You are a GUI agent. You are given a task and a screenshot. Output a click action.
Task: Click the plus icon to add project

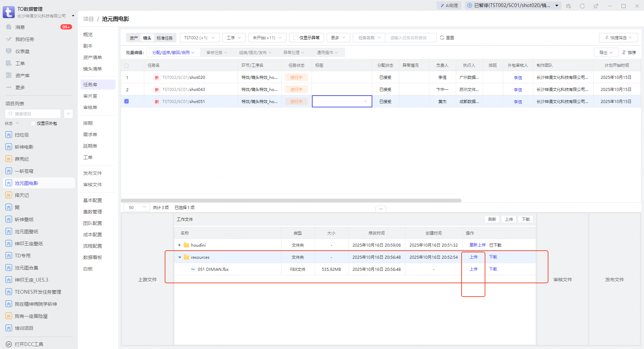(68, 114)
